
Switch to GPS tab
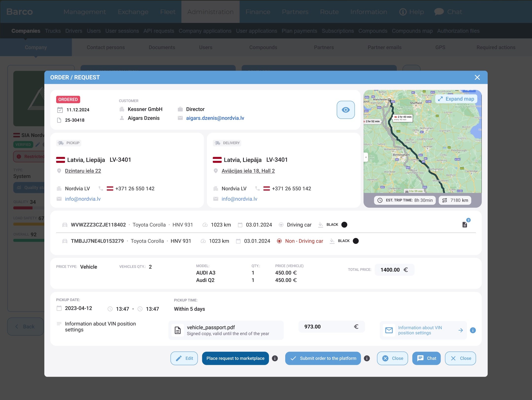click(440, 47)
